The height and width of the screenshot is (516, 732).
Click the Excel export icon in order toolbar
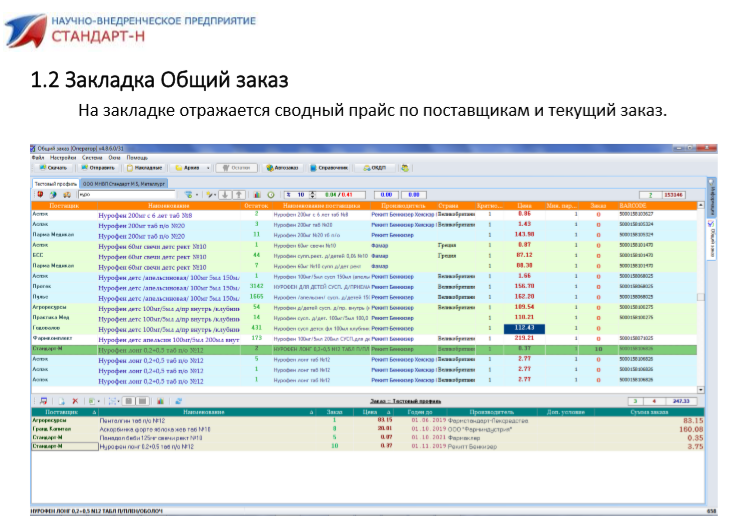[92, 401]
